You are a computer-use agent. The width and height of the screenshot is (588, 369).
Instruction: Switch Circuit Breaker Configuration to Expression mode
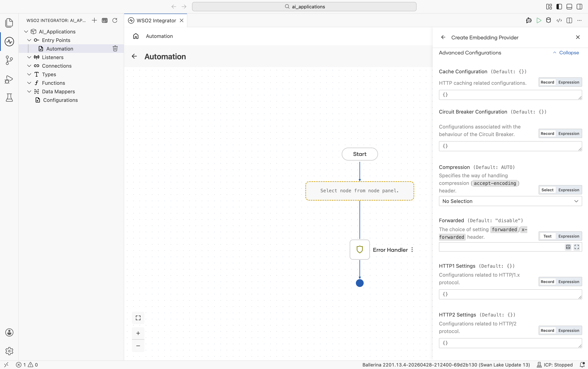point(569,134)
